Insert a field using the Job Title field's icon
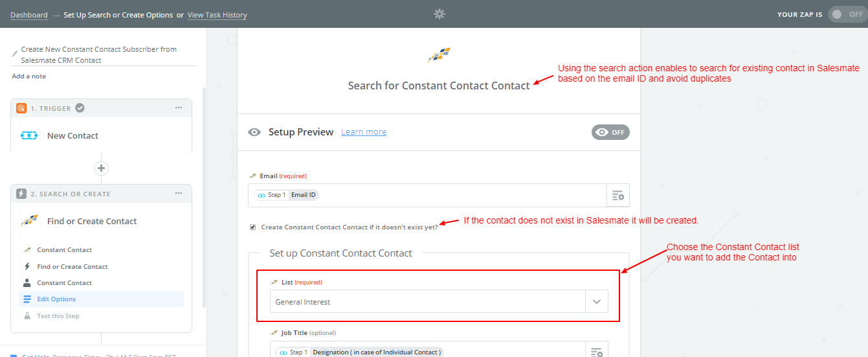 (x=596, y=352)
